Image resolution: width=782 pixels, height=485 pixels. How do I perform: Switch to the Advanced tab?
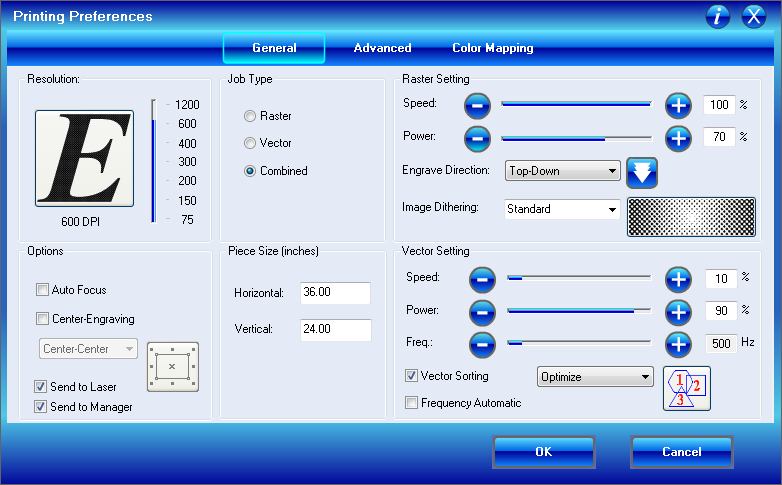pos(383,48)
